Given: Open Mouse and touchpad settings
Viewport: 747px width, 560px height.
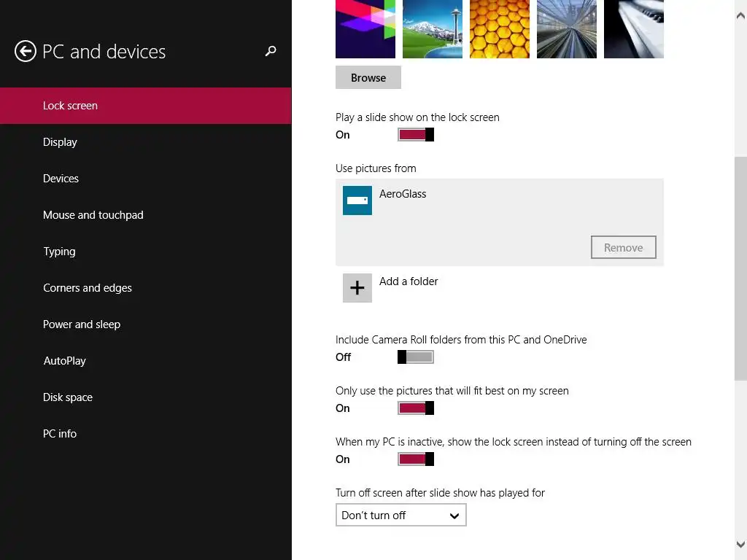Looking at the screenshot, I should (x=93, y=215).
